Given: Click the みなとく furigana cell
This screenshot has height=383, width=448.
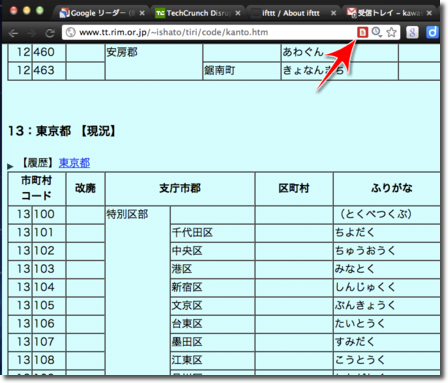Looking at the screenshot, I should click(x=387, y=269).
